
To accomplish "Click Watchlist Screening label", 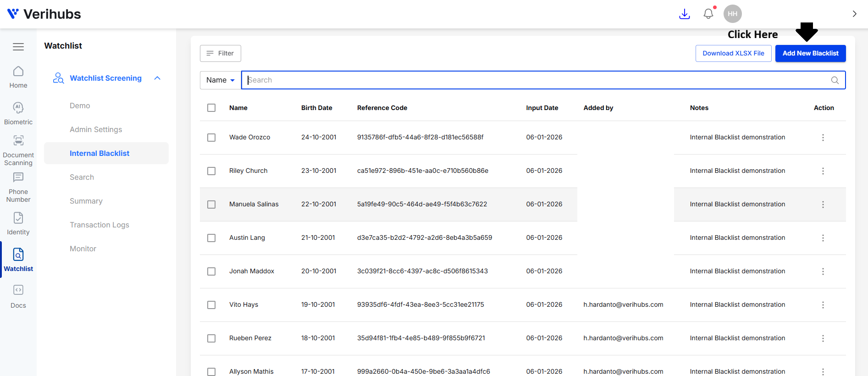I will pos(105,78).
